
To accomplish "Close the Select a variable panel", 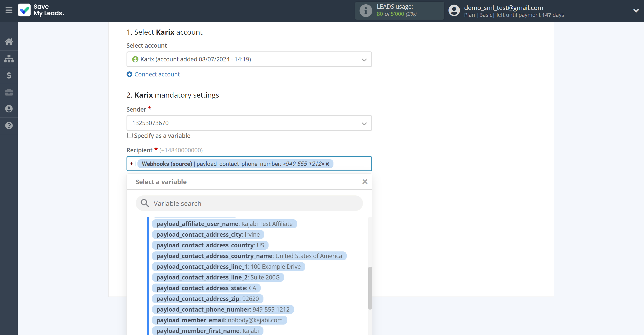I will click(x=365, y=182).
